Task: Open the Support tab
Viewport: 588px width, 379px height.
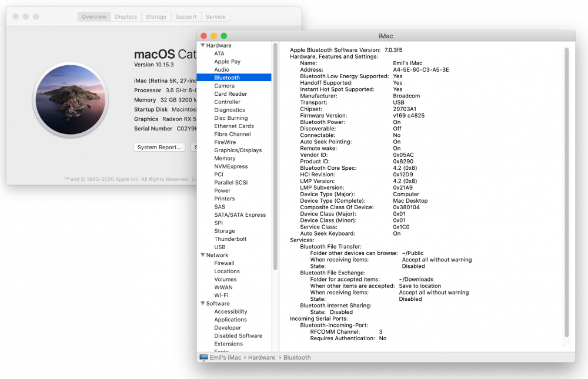Action: (x=186, y=17)
